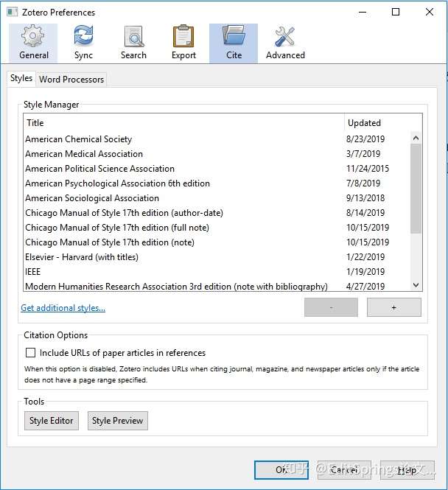Select American Psychological Association 6th edition style
Viewport: 448px width, 490px height.
tap(217, 183)
